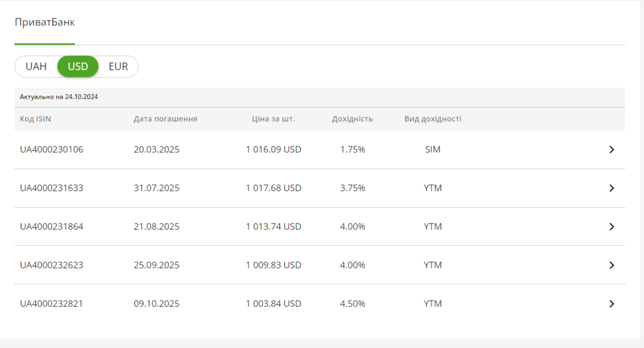Select ISIN code UA4000232821
644x348 pixels.
[x=52, y=304]
